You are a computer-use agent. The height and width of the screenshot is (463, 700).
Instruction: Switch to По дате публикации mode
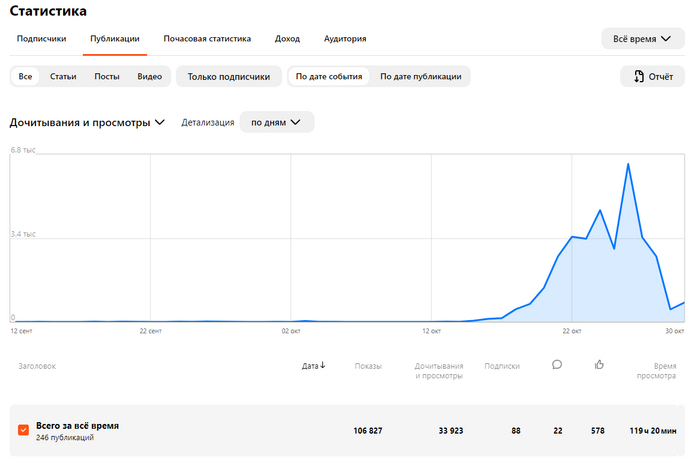(x=420, y=76)
